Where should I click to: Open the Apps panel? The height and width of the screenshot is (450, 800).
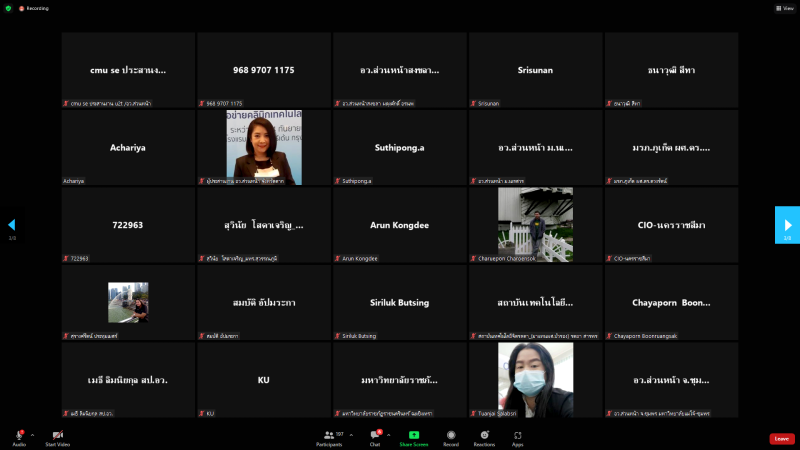click(x=517, y=435)
